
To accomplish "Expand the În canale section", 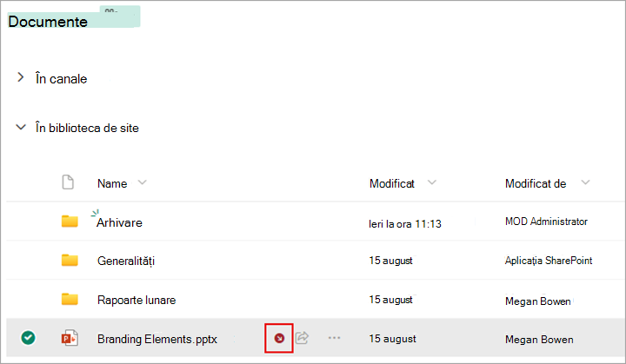I will [x=20, y=77].
